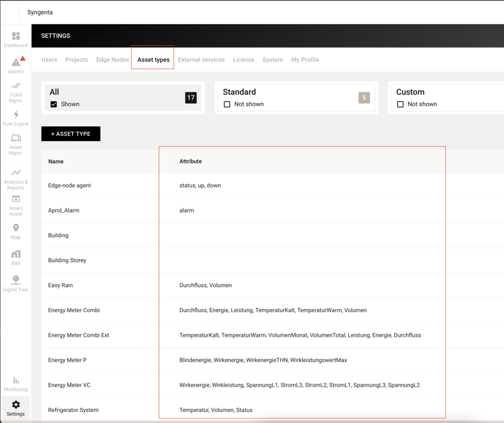Click the Custom filter card title
Image resolution: width=504 pixels, height=423 pixels.
click(410, 92)
